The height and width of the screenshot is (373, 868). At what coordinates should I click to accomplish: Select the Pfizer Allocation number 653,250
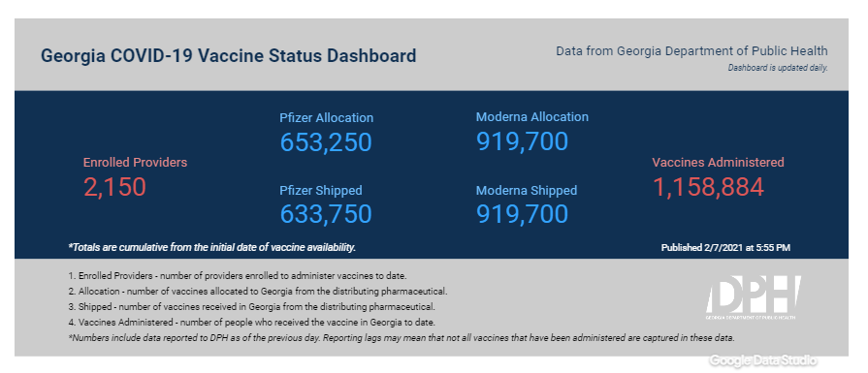point(326,142)
